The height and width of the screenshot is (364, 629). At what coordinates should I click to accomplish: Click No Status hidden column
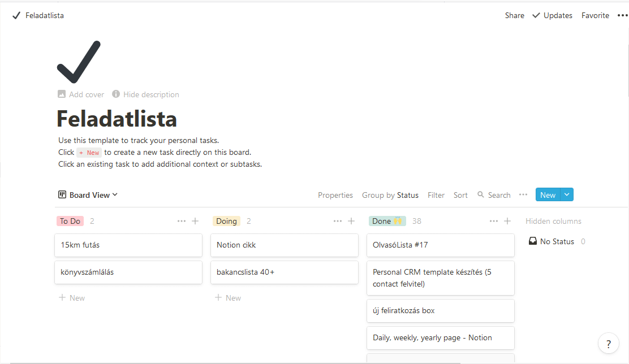pyautogui.click(x=557, y=241)
